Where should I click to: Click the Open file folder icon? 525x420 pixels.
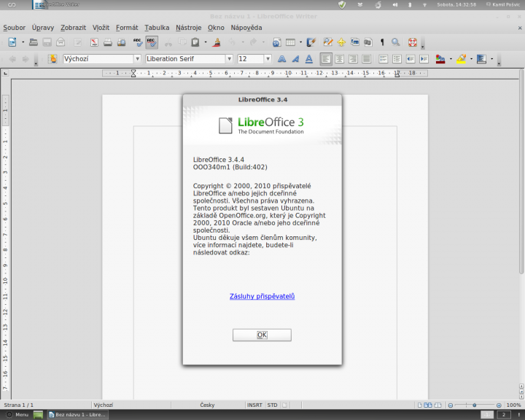[33, 42]
